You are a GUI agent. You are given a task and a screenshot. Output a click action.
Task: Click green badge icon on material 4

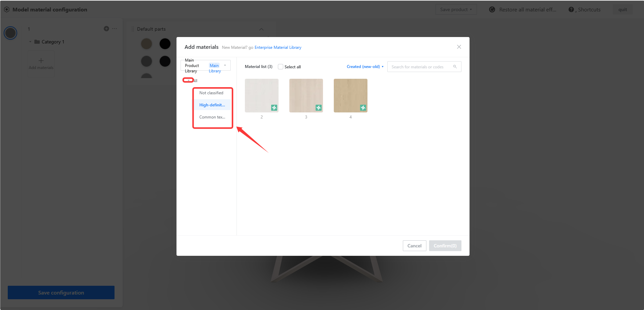(363, 108)
